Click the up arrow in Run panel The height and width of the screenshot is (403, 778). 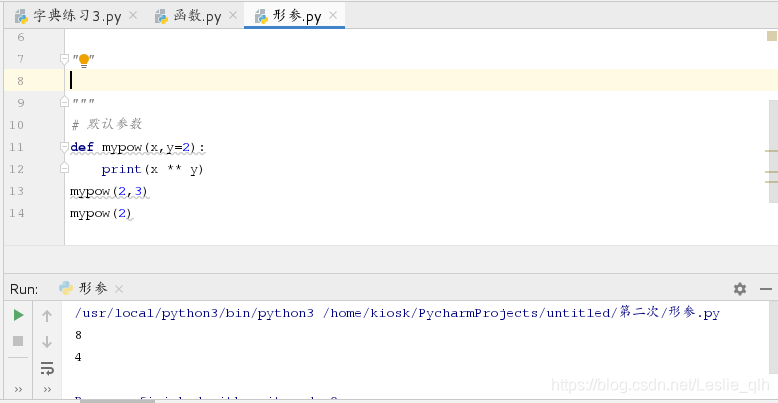(47, 316)
